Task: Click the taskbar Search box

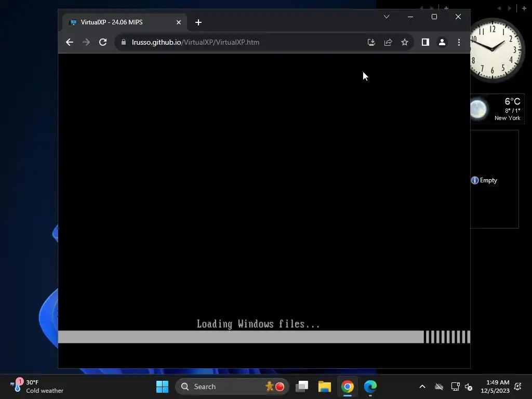Action: pos(232,387)
